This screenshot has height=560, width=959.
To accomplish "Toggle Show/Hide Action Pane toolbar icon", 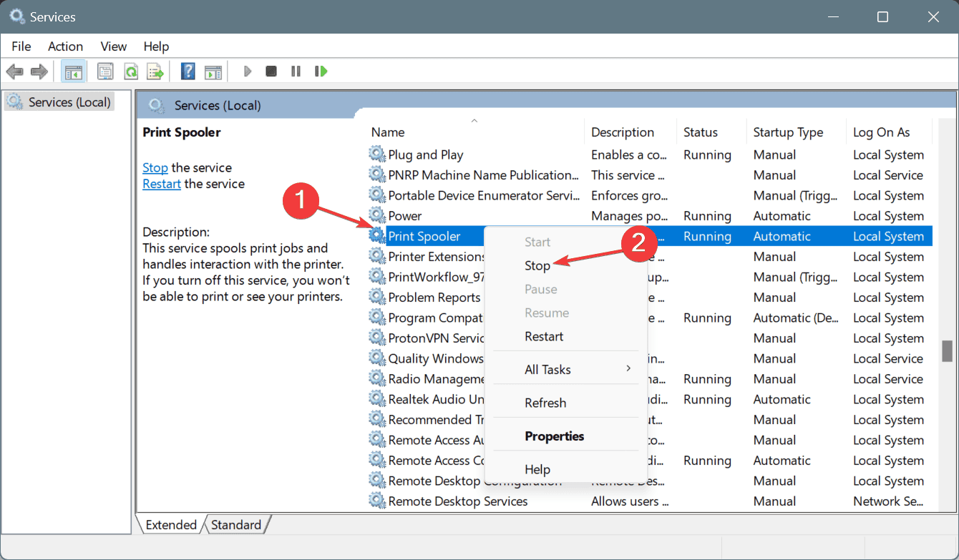I will coord(213,72).
